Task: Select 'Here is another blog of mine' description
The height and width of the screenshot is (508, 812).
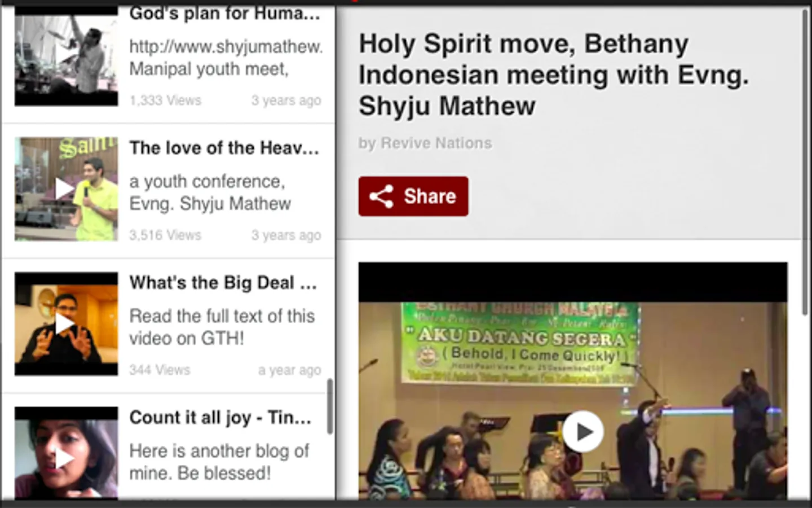Action: [219, 462]
